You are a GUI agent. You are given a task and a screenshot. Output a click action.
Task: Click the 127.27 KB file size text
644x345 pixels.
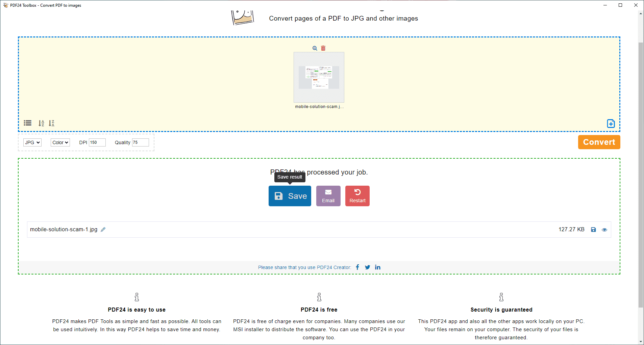tap(571, 230)
